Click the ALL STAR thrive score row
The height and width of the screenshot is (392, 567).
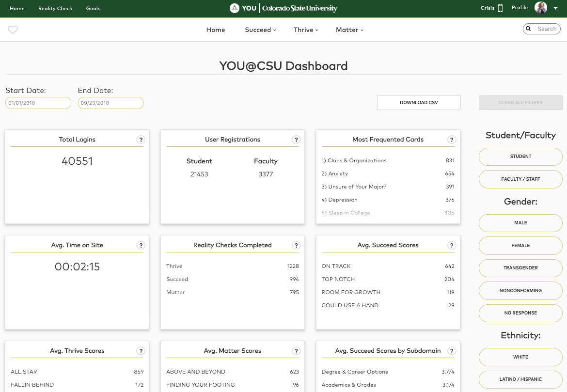point(77,372)
